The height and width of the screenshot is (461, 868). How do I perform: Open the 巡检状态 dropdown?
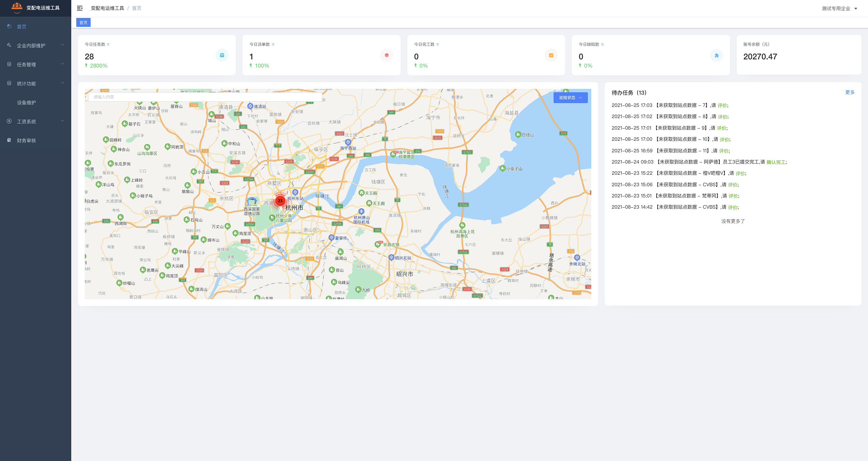point(570,98)
